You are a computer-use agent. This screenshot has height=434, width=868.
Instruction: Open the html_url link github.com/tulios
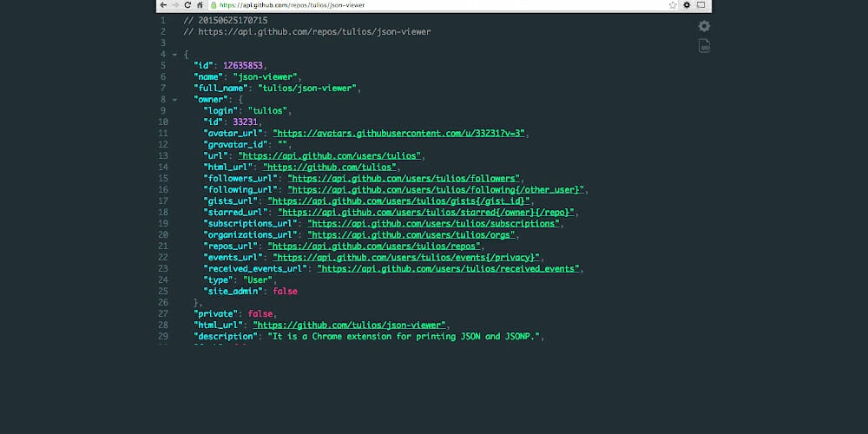329,168
